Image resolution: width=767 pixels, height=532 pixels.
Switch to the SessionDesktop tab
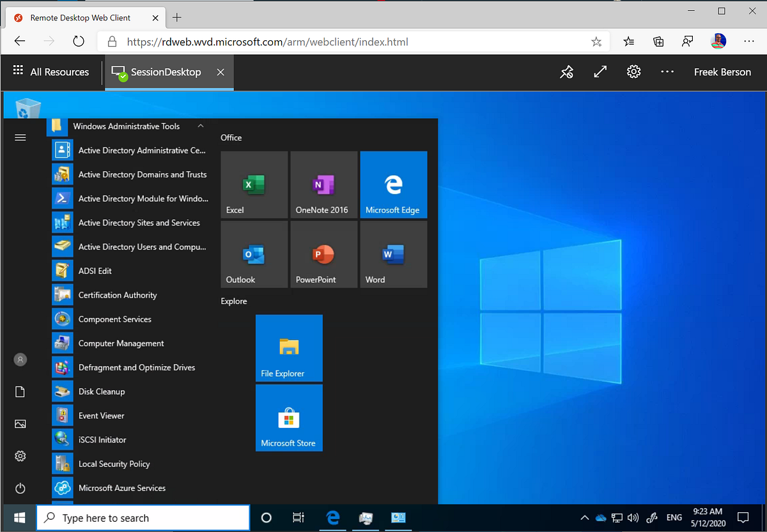tap(166, 72)
